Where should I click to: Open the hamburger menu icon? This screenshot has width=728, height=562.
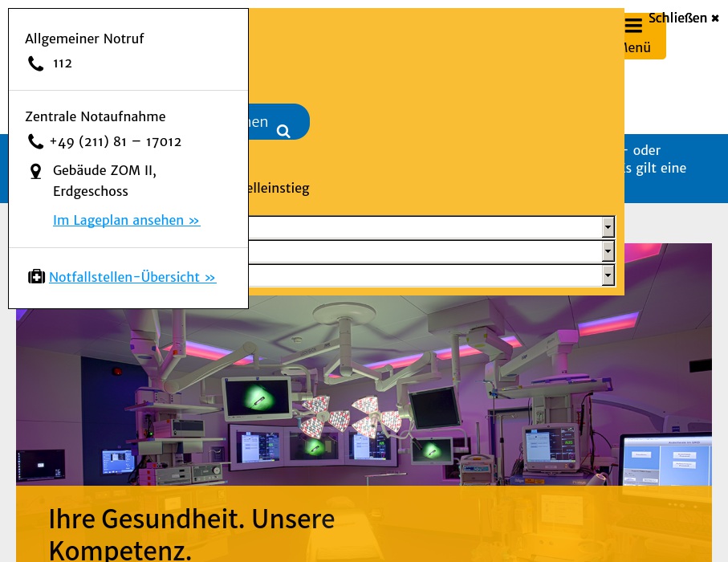[633, 26]
